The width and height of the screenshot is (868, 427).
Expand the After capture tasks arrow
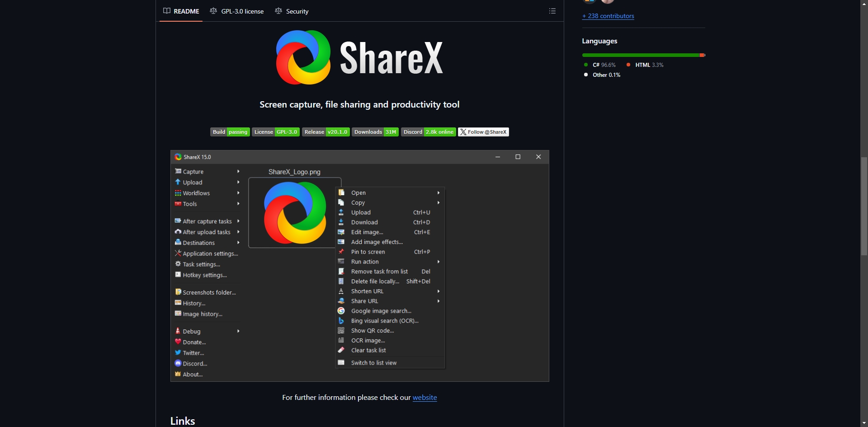tap(238, 221)
